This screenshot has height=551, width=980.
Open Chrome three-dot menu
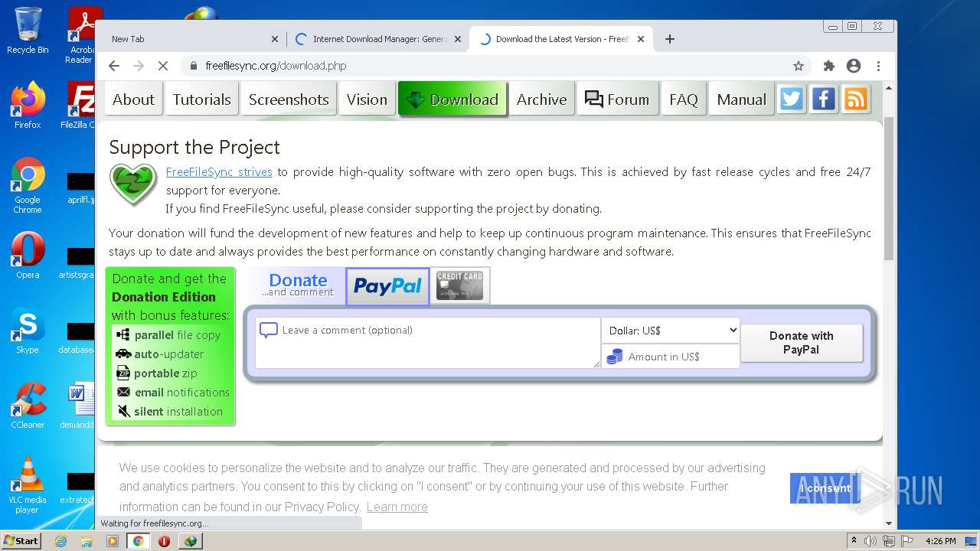tap(879, 66)
